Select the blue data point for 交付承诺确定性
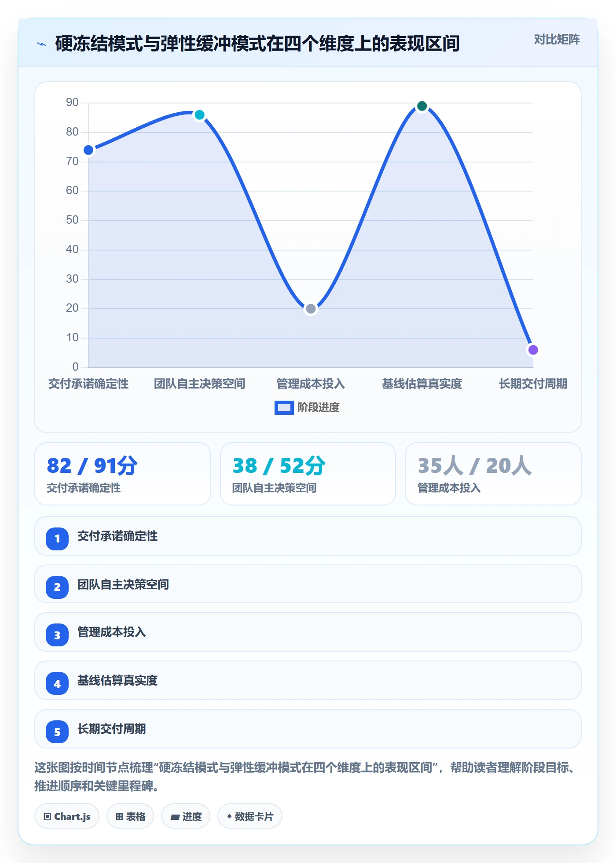Image resolution: width=616 pixels, height=863 pixels. (x=88, y=150)
